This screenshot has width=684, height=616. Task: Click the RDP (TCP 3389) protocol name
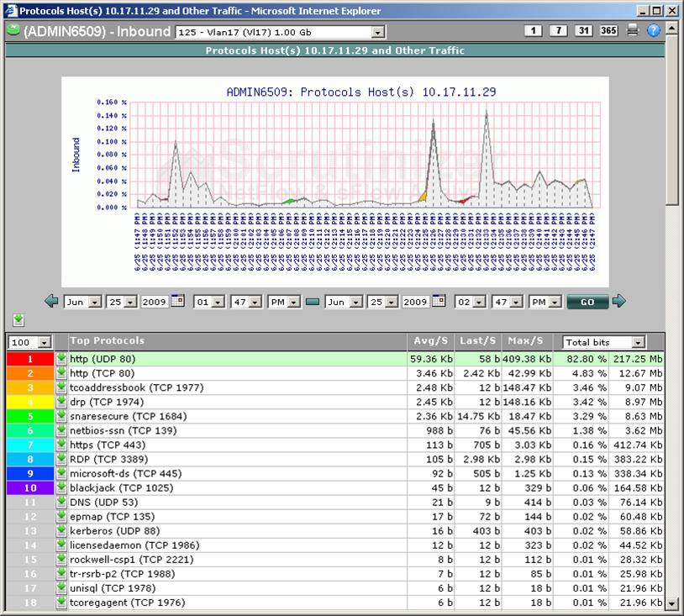coord(108,460)
